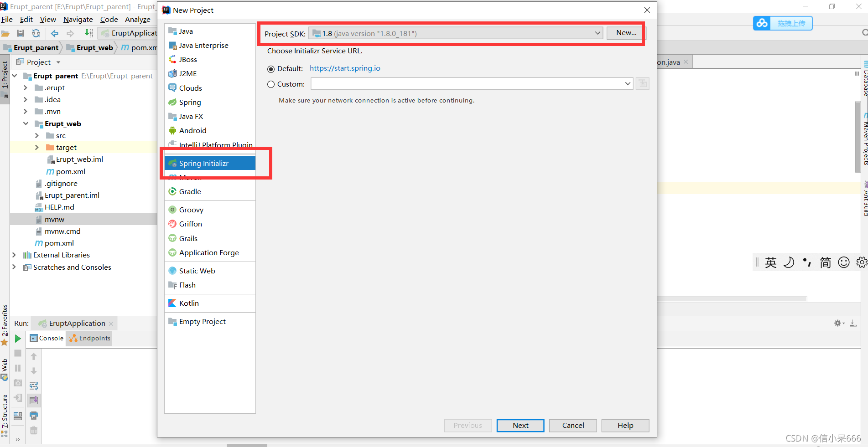Select mvnw file in project tree
The image size is (868, 447).
point(54,219)
